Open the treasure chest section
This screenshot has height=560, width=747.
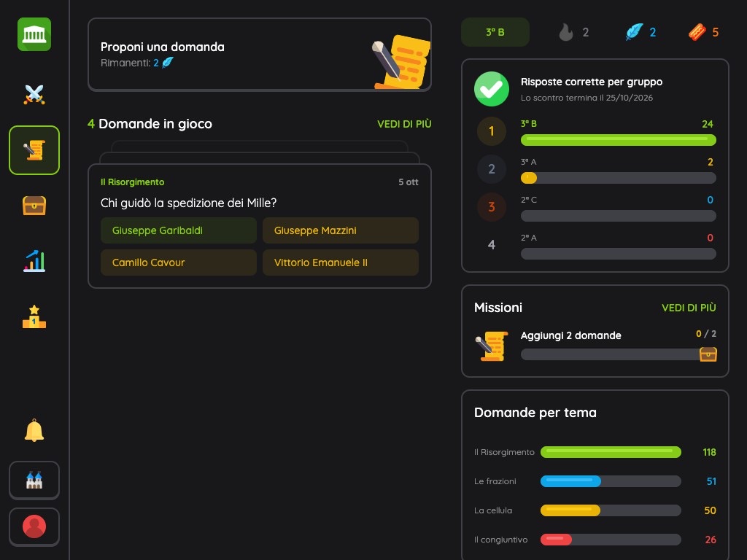coord(34,206)
